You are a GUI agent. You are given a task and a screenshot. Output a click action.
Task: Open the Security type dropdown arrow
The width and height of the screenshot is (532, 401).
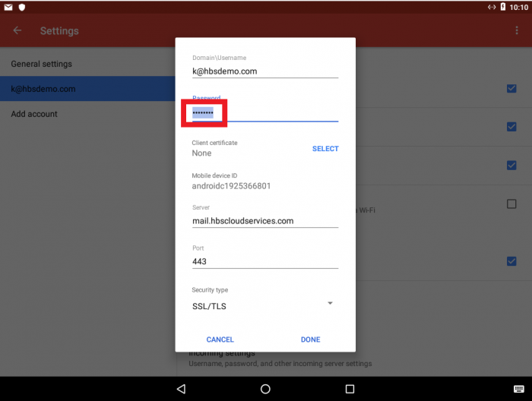(x=330, y=303)
